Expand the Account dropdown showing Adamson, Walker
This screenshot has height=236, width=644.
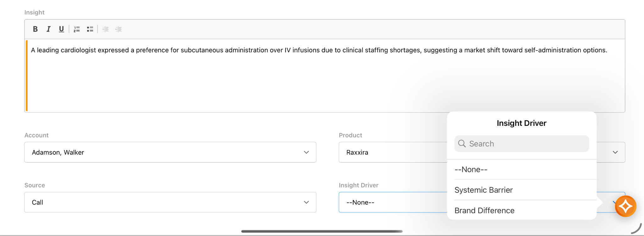[x=170, y=152]
